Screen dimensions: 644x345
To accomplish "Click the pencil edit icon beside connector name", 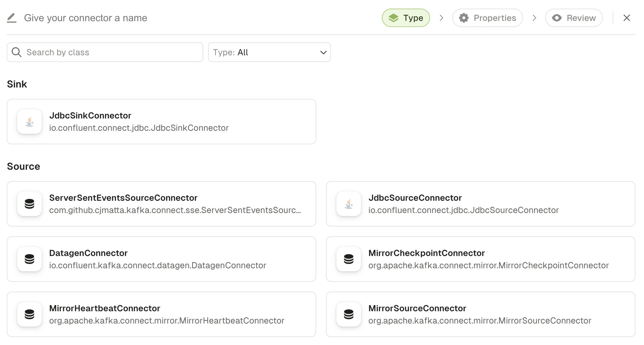I will [x=12, y=18].
